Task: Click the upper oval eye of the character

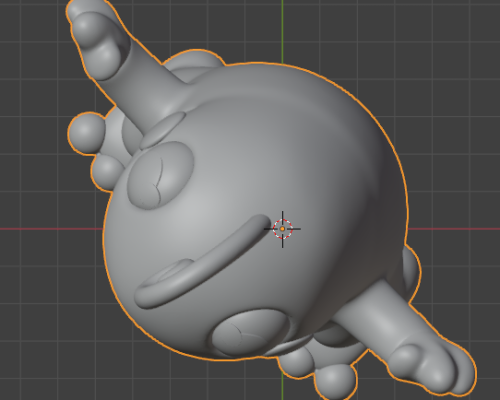Action: [161, 175]
